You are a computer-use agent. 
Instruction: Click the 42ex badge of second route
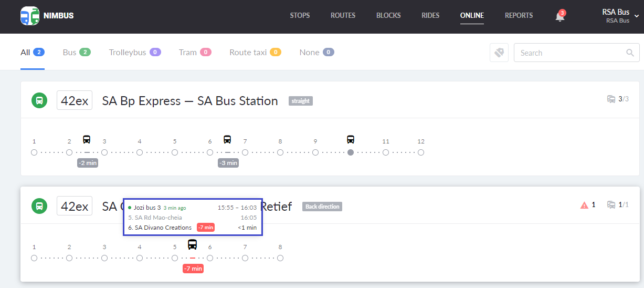(x=75, y=206)
